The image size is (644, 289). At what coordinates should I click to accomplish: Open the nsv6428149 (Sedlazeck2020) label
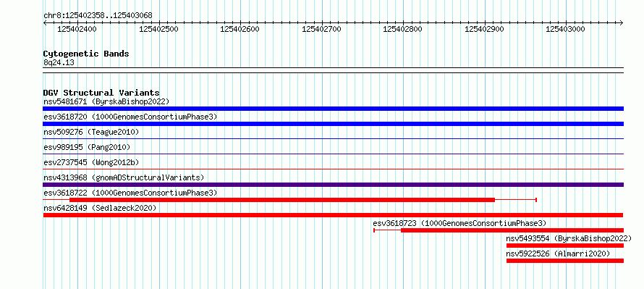[x=100, y=208]
